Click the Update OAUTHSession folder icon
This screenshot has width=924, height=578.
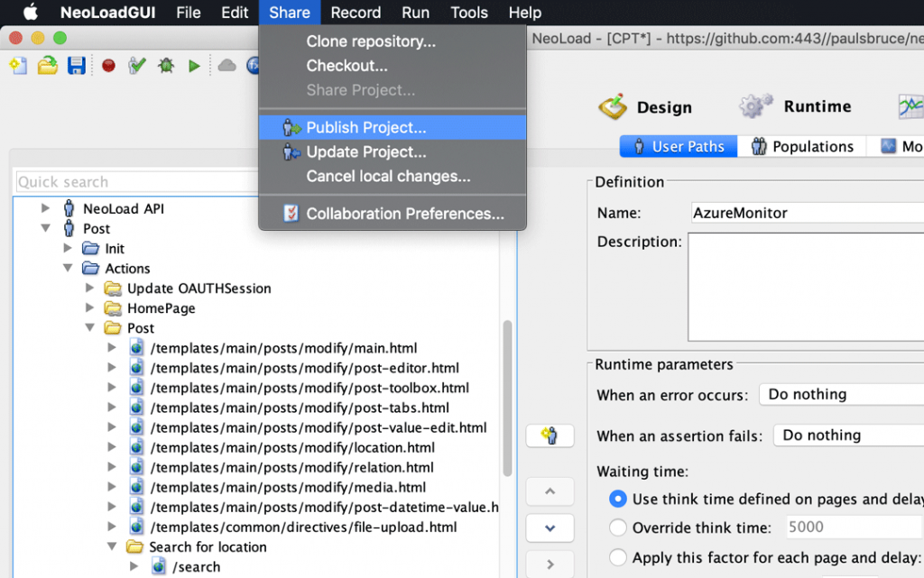(113, 289)
